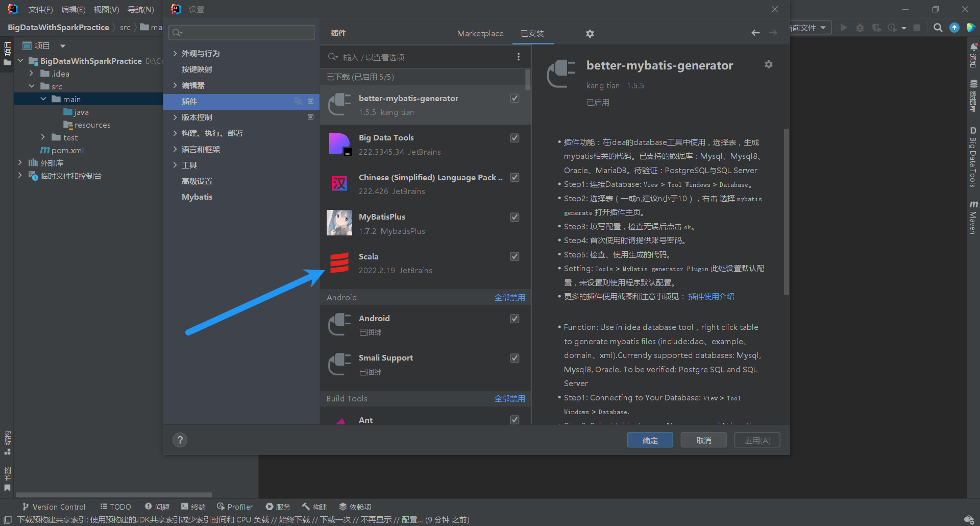Expand the 编辑器 settings section
Image resolution: width=980 pixels, height=526 pixels.
(175, 85)
